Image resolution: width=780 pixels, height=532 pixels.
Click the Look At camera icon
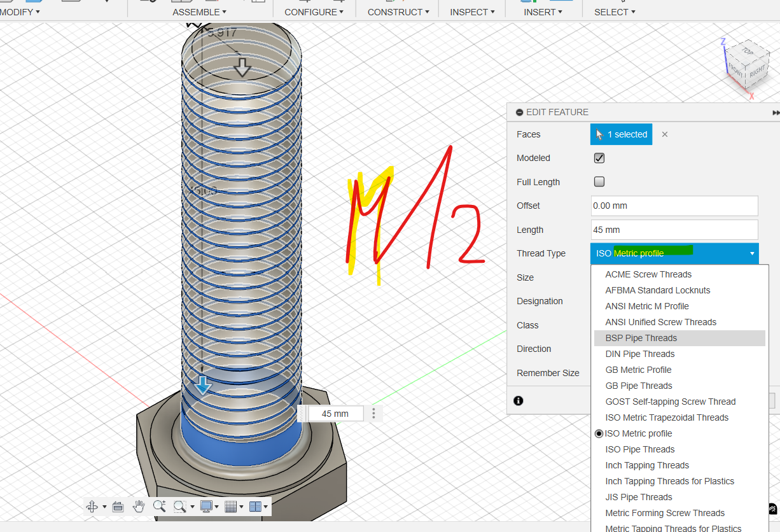(118, 507)
